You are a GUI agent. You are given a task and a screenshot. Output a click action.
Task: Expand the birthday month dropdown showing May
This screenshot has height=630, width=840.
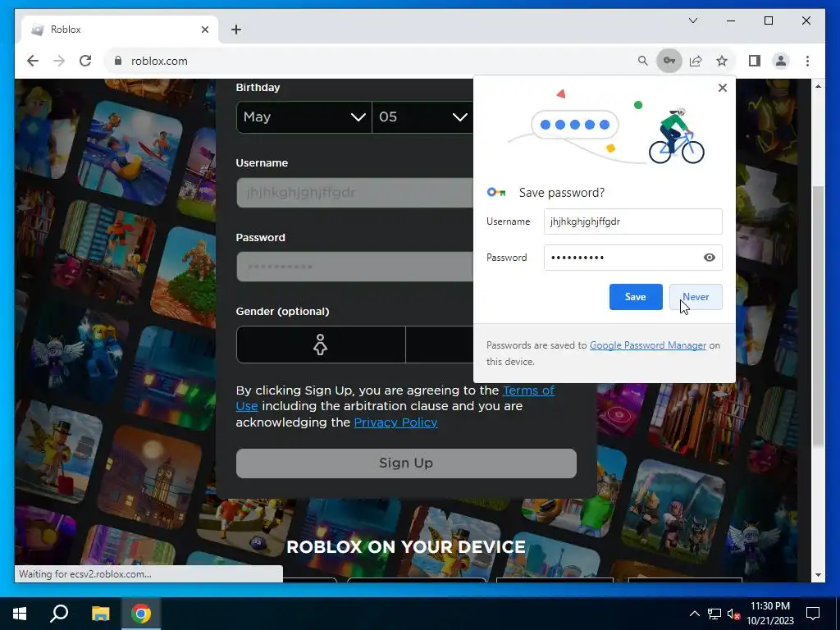[x=304, y=117]
